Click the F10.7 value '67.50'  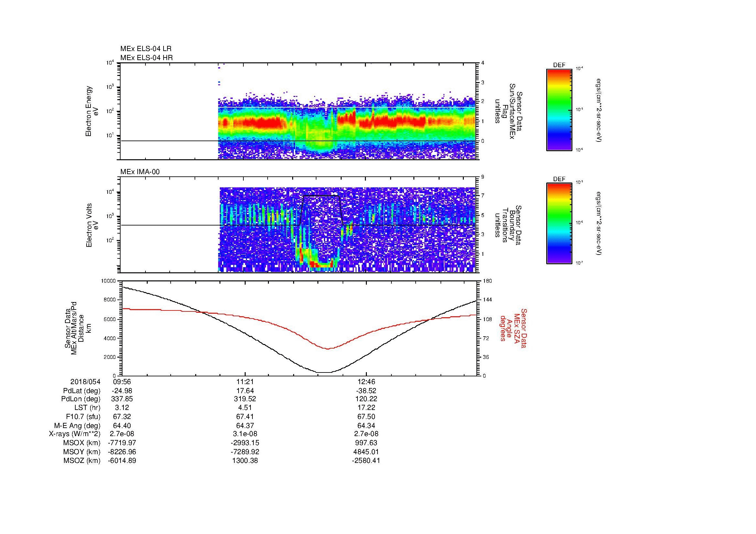367,417
